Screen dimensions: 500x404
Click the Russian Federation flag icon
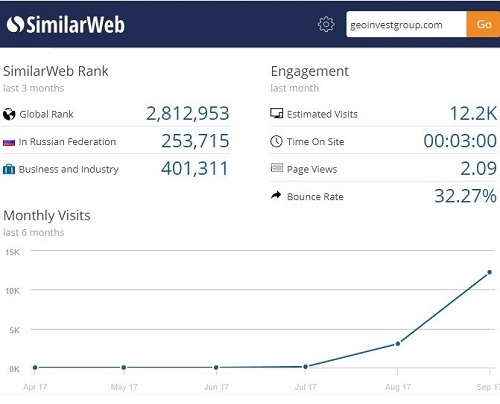tap(9, 143)
